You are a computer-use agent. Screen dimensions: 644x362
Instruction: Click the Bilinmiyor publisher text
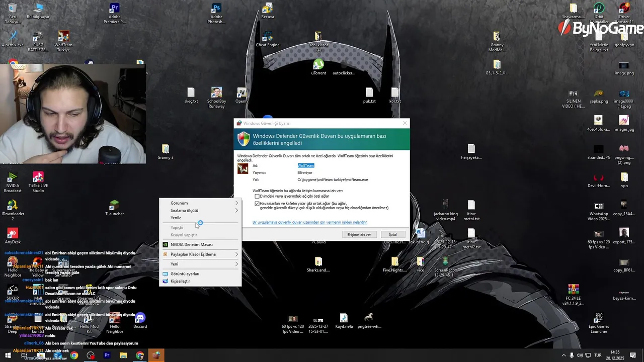[x=305, y=172]
